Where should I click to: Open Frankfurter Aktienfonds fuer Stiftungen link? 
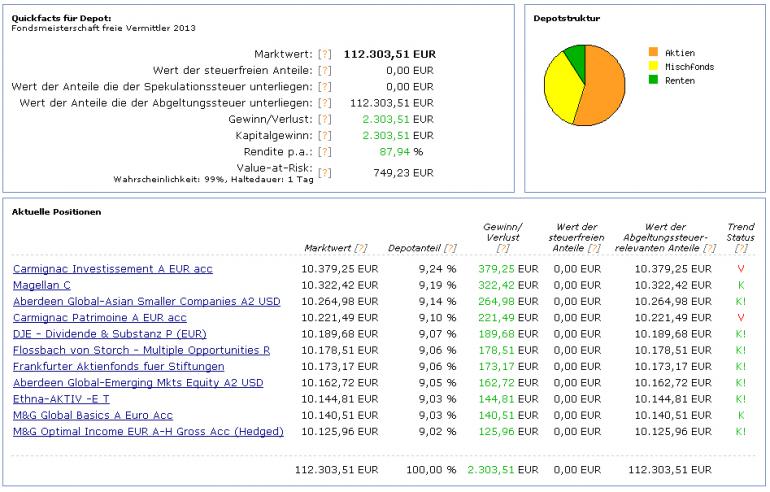click(118, 366)
